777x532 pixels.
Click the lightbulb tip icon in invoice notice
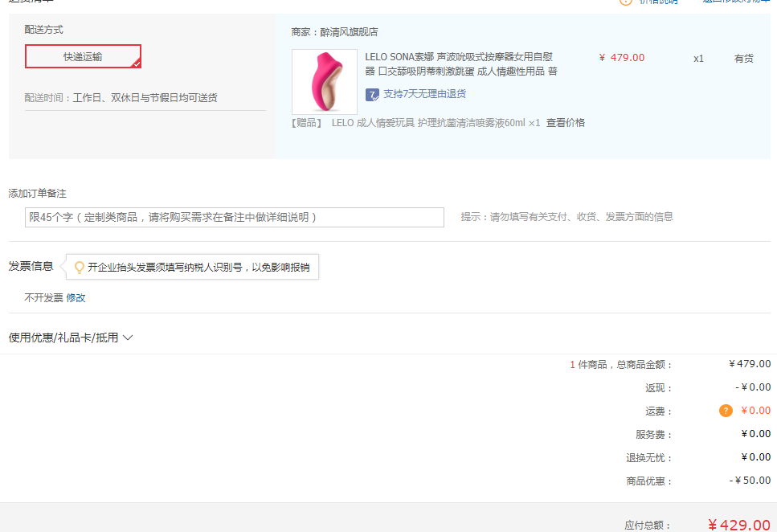(x=80, y=268)
